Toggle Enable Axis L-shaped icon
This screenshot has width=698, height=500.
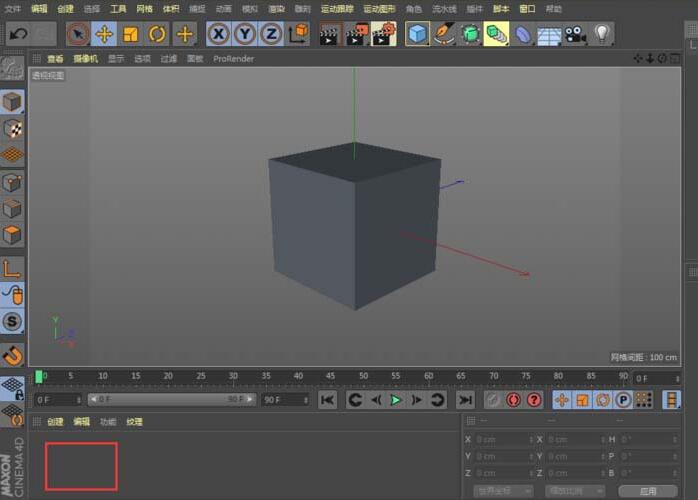point(12,268)
